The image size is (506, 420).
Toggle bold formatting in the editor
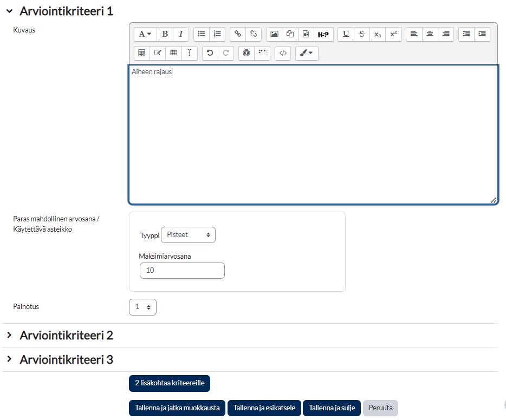(x=165, y=34)
